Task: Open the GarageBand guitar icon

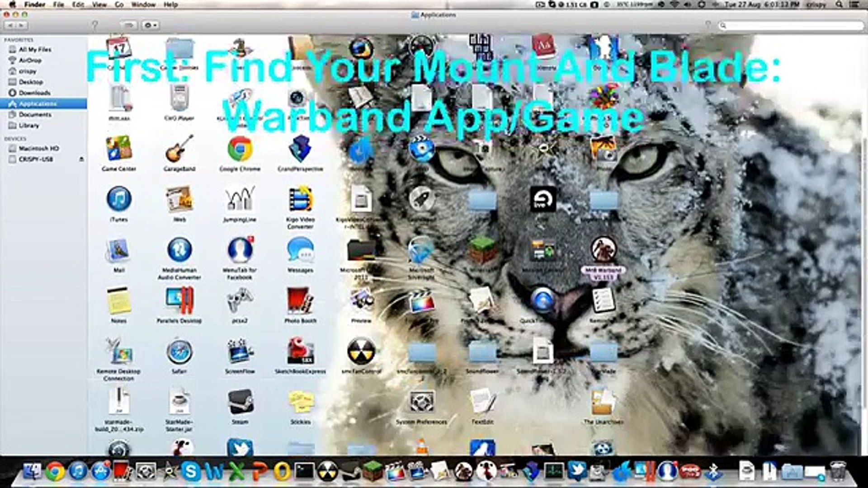Action: coord(179,149)
